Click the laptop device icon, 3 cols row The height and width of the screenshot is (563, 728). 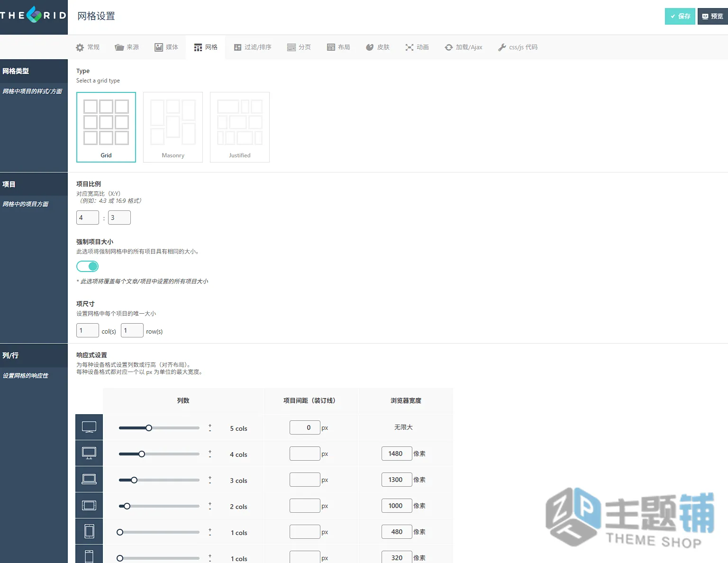tap(89, 479)
